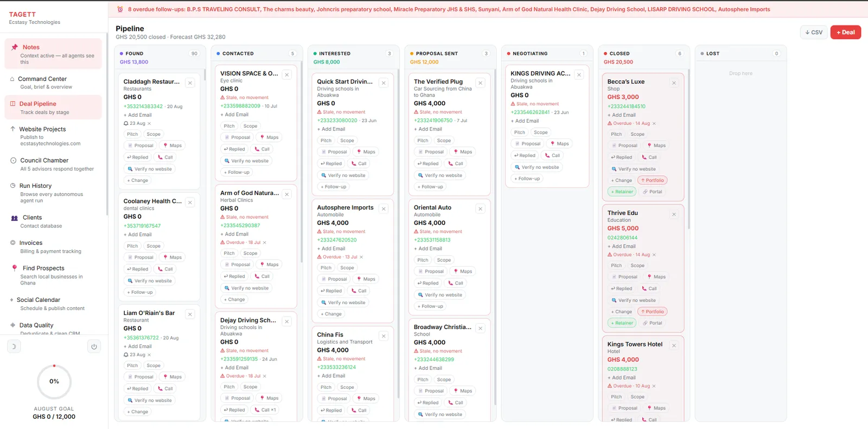The height and width of the screenshot is (429, 868).
Task: Click the Interested column scrollbar
Action: [x=398, y=234]
